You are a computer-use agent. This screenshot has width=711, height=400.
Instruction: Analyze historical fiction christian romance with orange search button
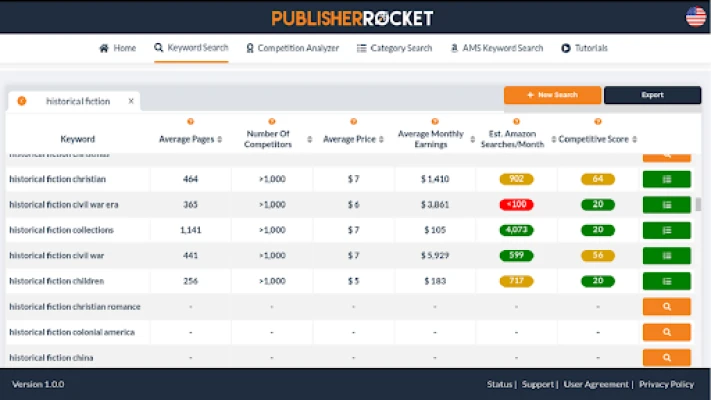[666, 307]
